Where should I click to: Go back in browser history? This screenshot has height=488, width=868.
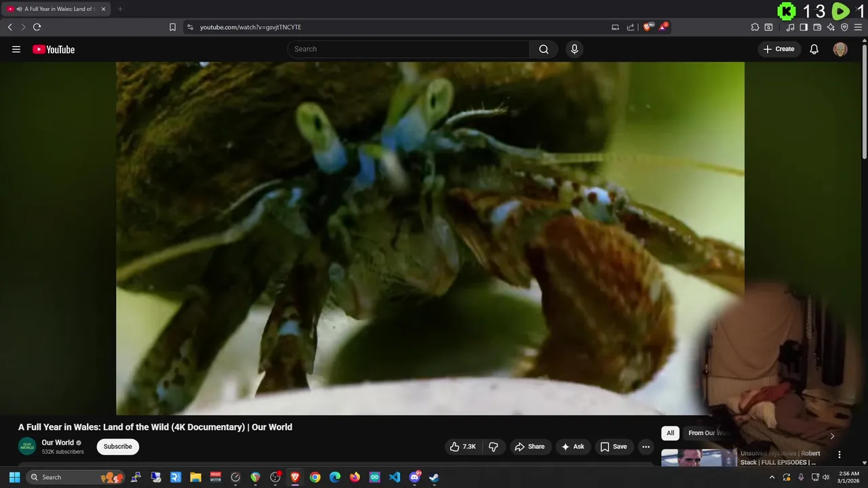click(x=9, y=27)
